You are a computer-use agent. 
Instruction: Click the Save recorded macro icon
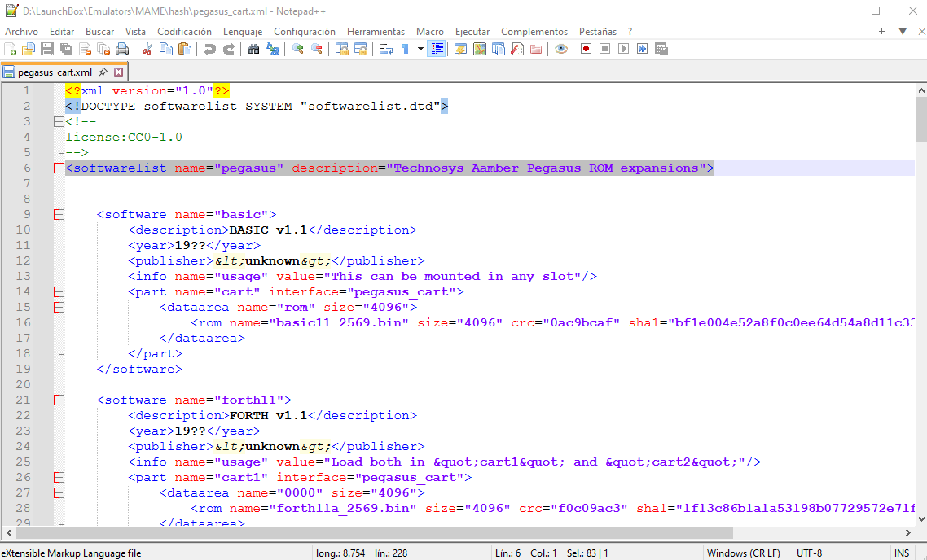(x=661, y=49)
